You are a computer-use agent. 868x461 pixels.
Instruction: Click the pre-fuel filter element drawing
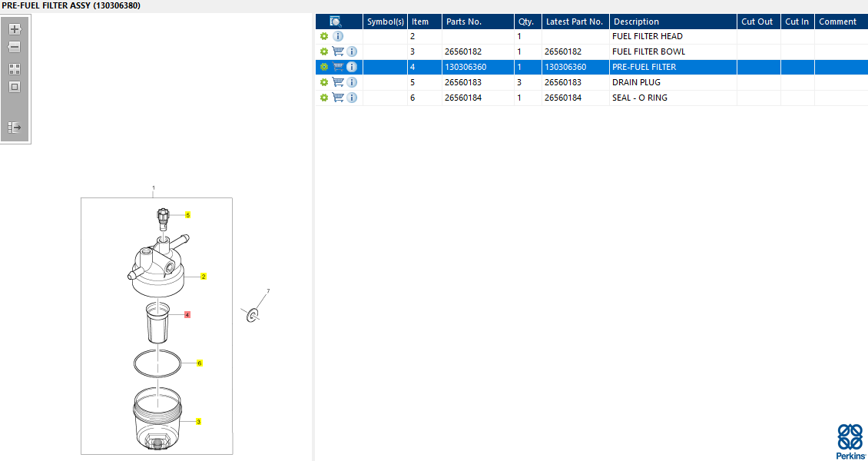click(x=157, y=323)
